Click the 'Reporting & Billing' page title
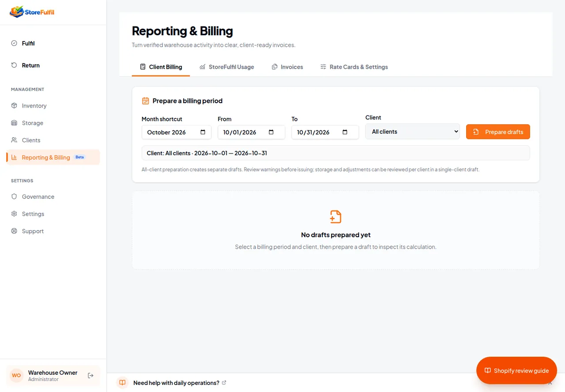The image size is (565, 392). (x=182, y=31)
